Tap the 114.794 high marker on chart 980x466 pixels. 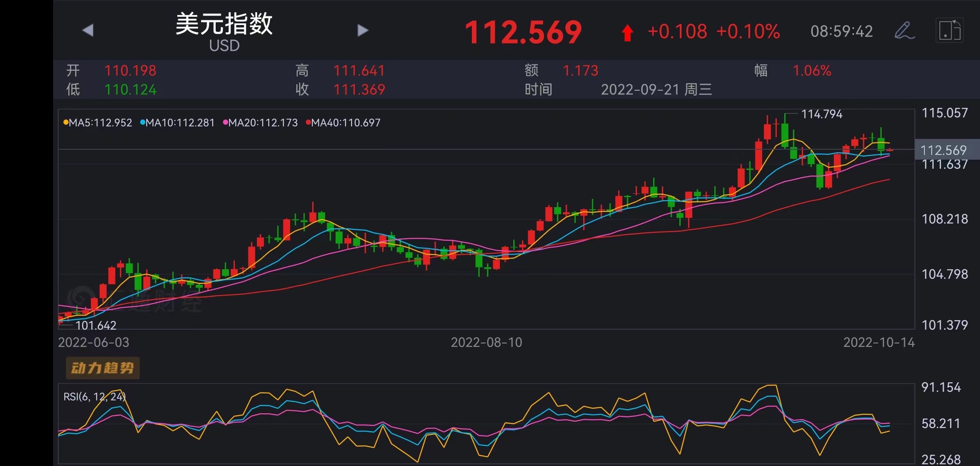tap(821, 114)
